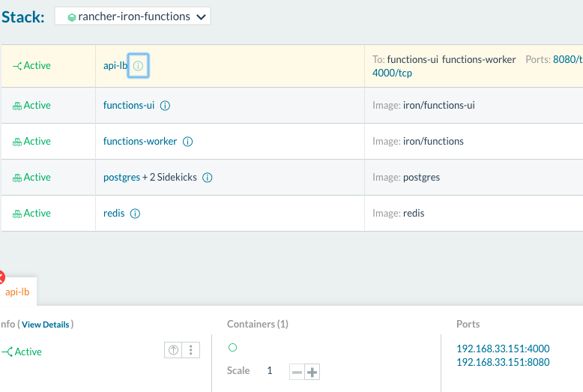This screenshot has height=392, width=583.
Task: Open the View Details link
Action: pos(45,325)
